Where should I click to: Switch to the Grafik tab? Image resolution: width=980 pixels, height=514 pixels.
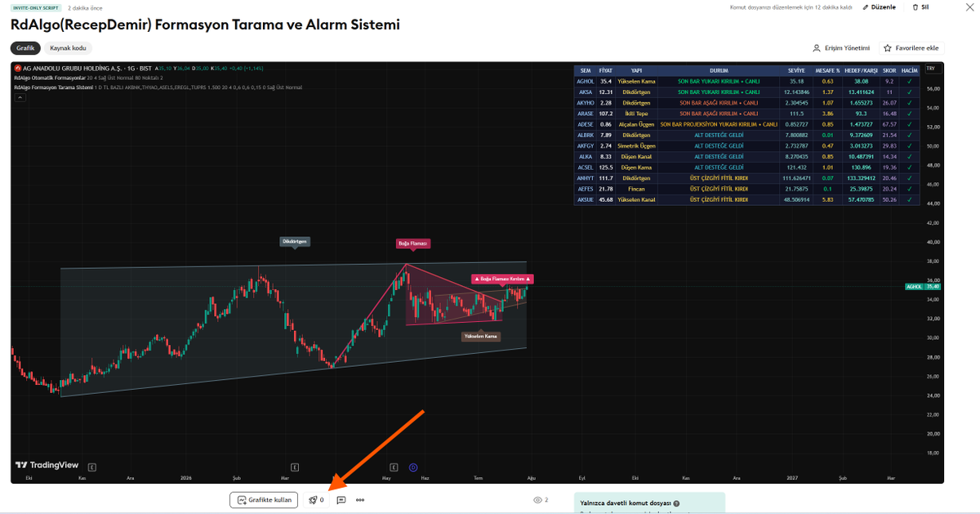[x=25, y=48]
